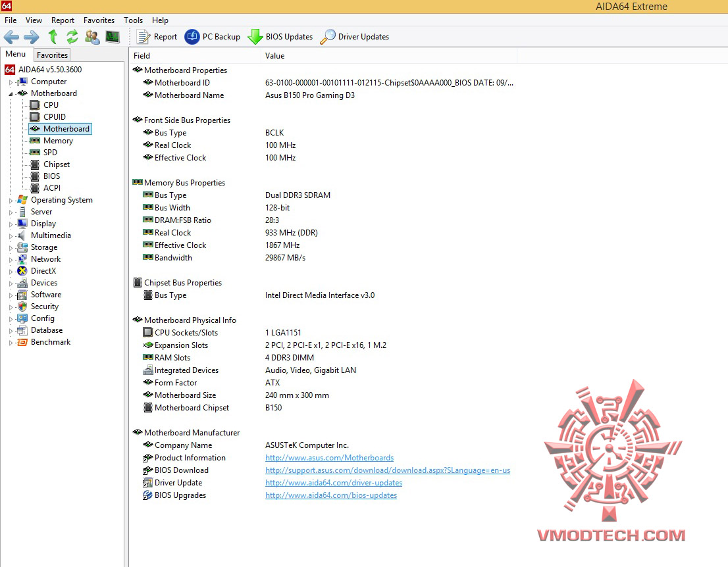Select SPD in the tree

[50, 152]
